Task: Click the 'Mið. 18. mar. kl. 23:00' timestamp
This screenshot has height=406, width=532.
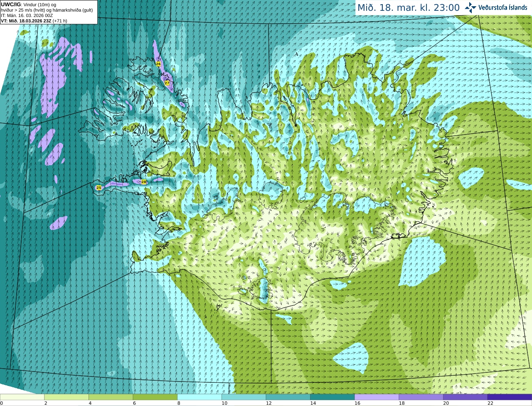Action: [x=409, y=7]
